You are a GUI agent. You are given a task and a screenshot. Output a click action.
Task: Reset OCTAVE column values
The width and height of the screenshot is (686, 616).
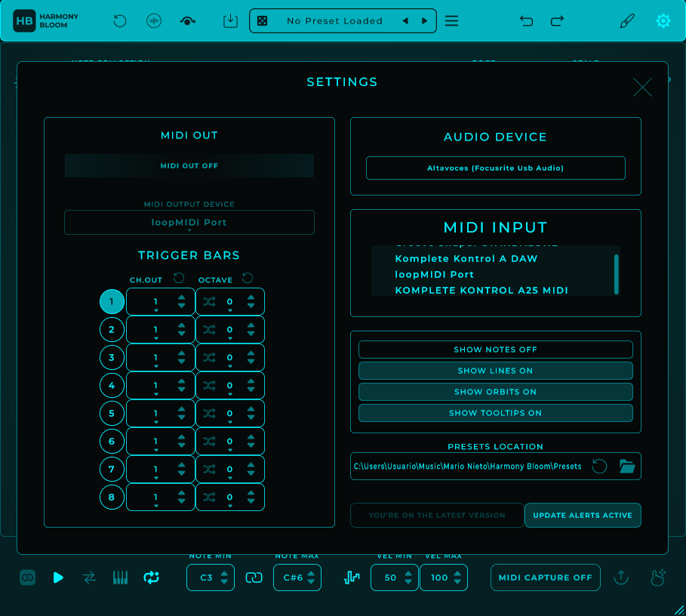(248, 278)
